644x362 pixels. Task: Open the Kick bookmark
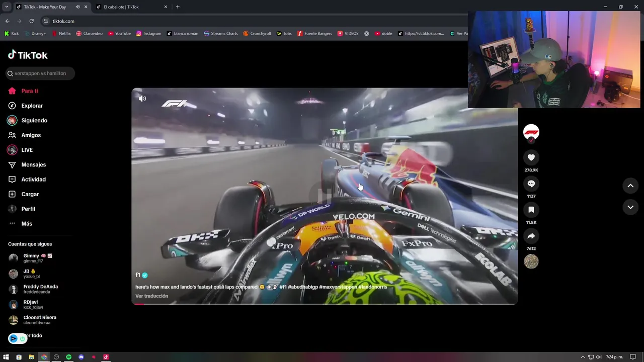click(x=12, y=34)
